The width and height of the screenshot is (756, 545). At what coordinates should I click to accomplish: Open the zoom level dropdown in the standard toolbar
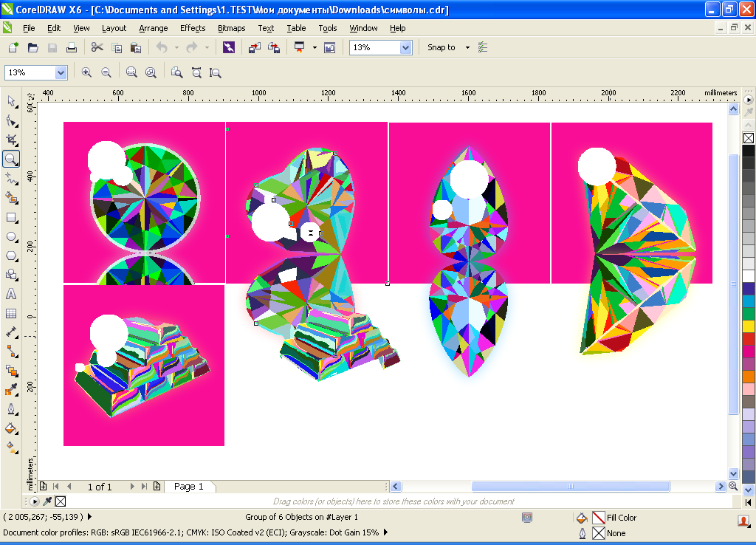click(405, 47)
